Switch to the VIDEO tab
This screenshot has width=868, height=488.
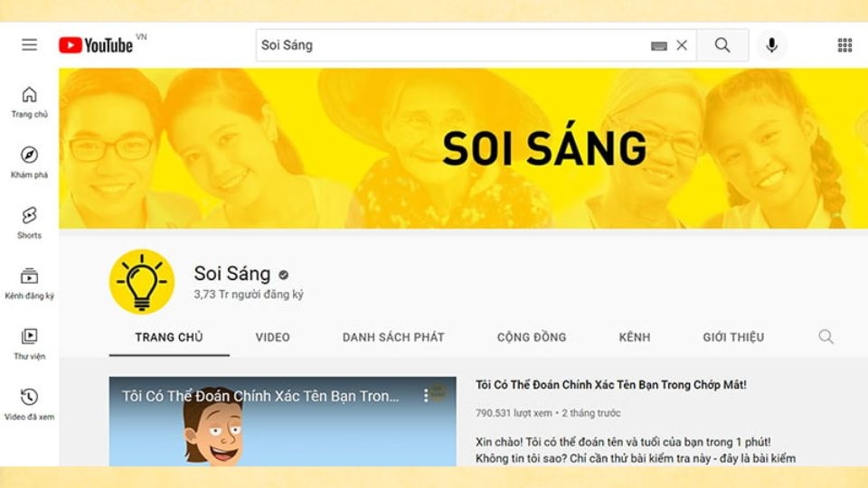(x=272, y=337)
